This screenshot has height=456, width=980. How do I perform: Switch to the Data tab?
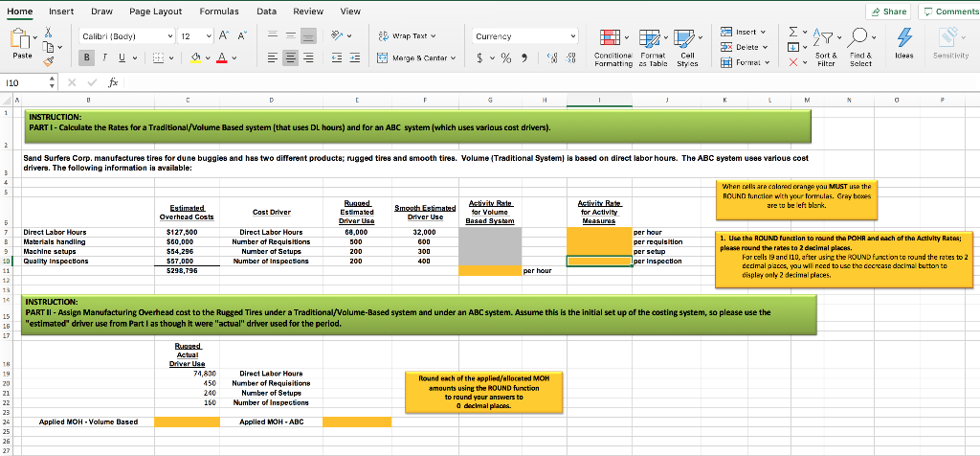[266, 11]
